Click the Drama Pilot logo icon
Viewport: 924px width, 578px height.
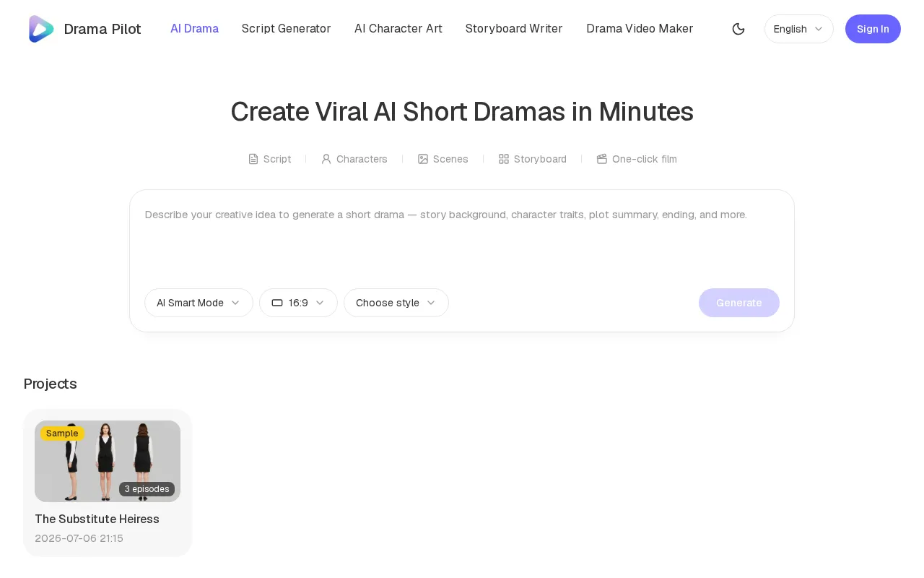tap(41, 29)
